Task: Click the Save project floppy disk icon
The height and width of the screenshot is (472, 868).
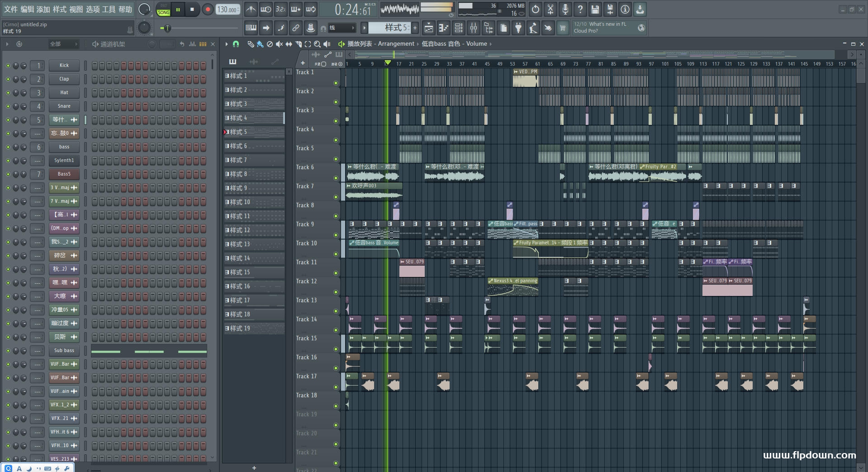Action: click(x=595, y=9)
